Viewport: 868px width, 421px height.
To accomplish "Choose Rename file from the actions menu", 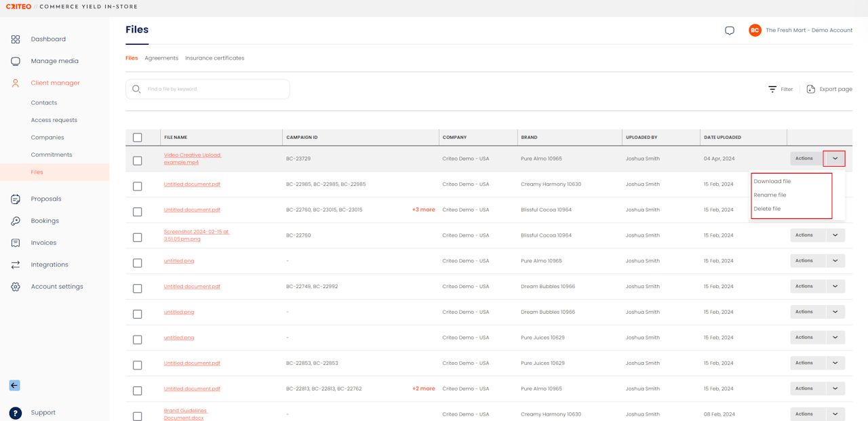I will pos(770,195).
